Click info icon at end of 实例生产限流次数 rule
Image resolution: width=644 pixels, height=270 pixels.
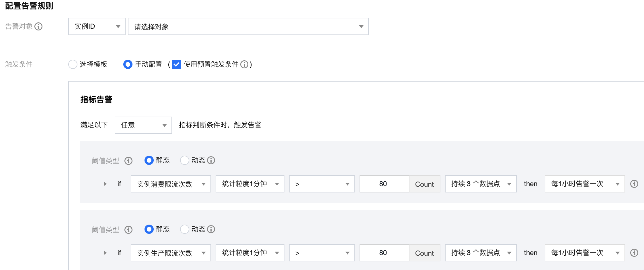(x=634, y=253)
